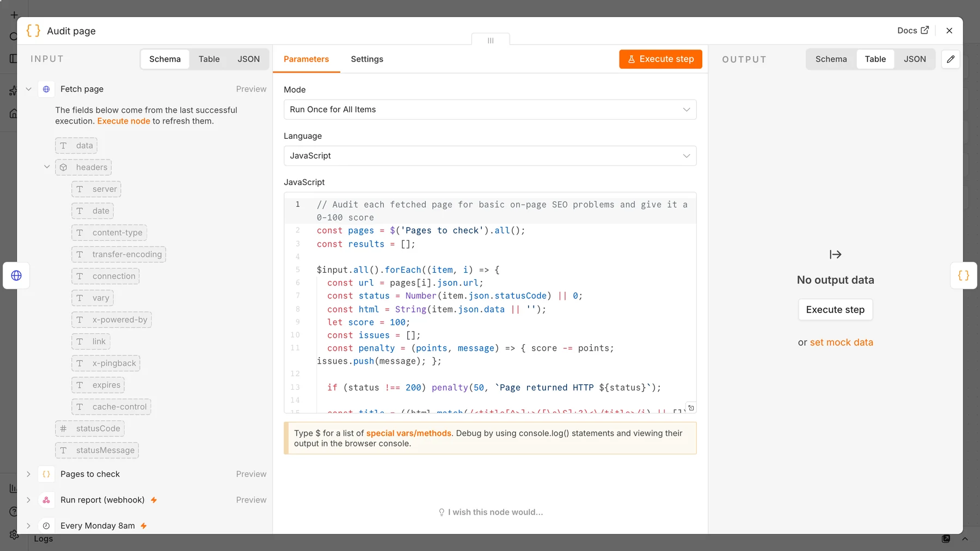Select the connection header field
The image size is (980, 551).
(x=106, y=276)
